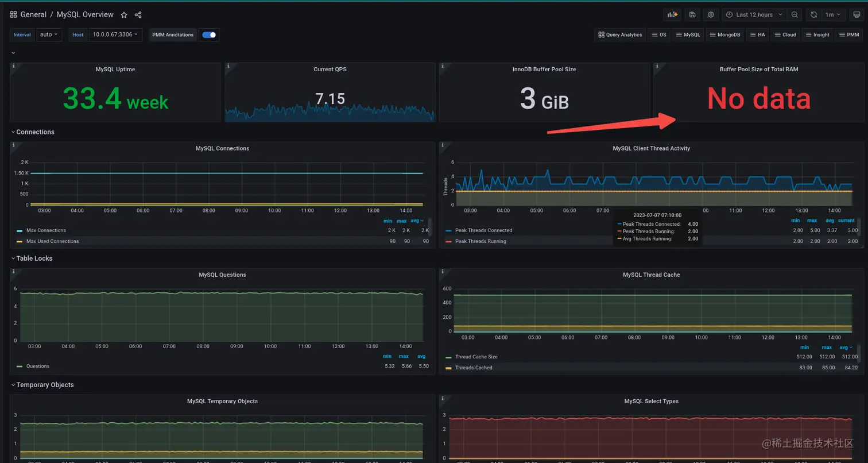Sort MySQL Connections legend by avg

tap(417, 221)
